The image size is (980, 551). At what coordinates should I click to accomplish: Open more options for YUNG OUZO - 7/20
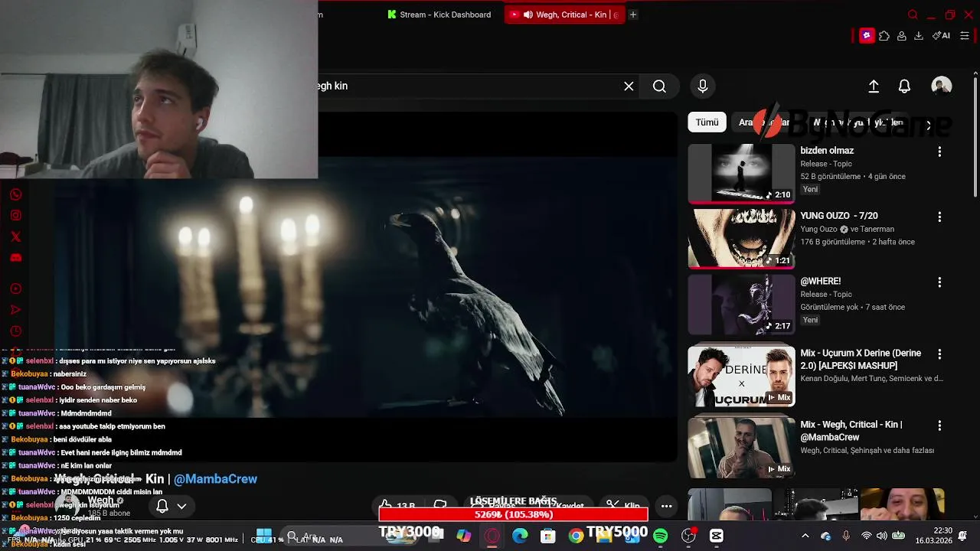(x=939, y=217)
